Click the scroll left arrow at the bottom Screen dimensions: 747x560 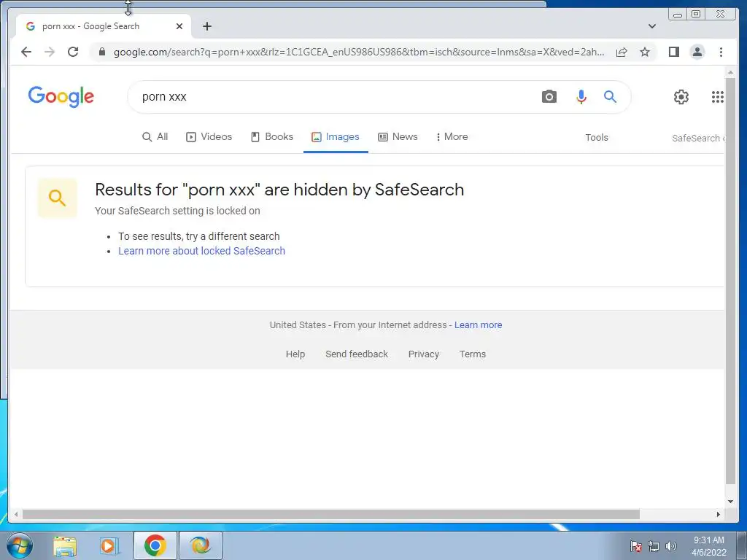(x=16, y=514)
